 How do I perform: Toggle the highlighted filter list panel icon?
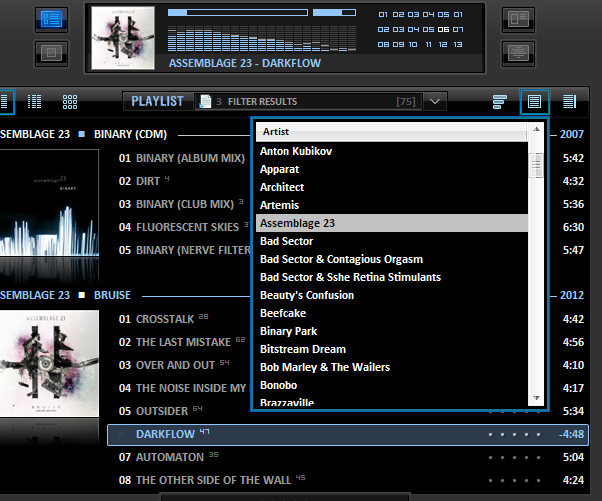[534, 101]
